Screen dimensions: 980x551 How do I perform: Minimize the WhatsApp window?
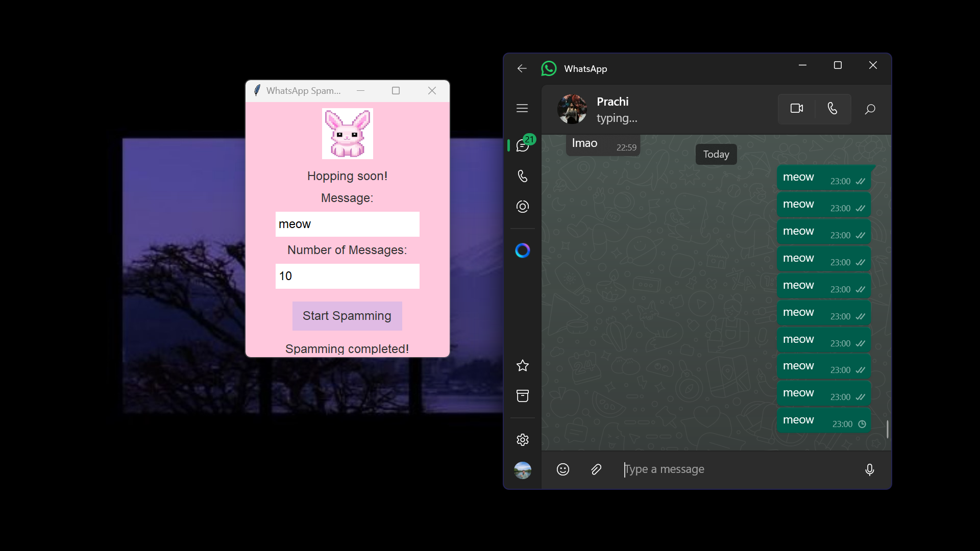point(803,65)
